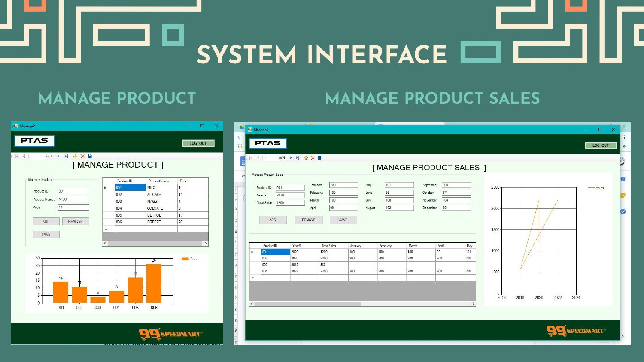
Task: Click the red X delete icon in Manage Product toolbar
Action: [82, 157]
